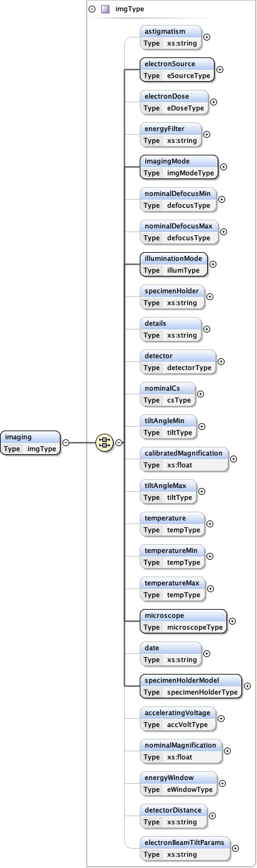Collapse the imaging element minus button
Screen dimensions: 257x868
point(65,442)
